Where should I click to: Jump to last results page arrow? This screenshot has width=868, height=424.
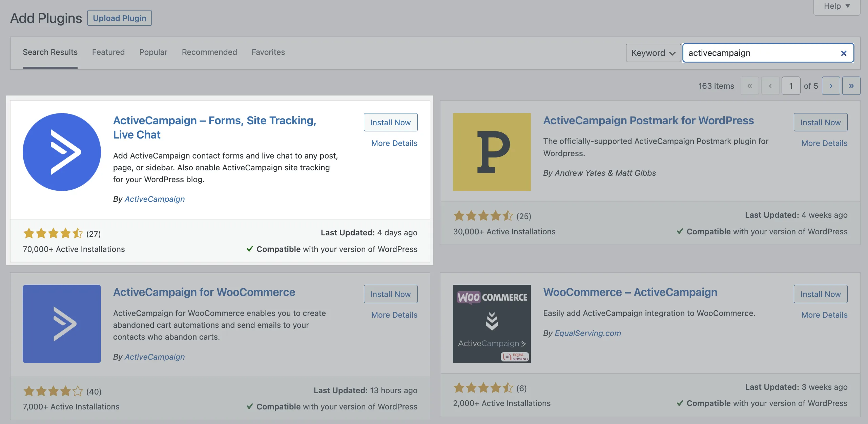pos(851,86)
